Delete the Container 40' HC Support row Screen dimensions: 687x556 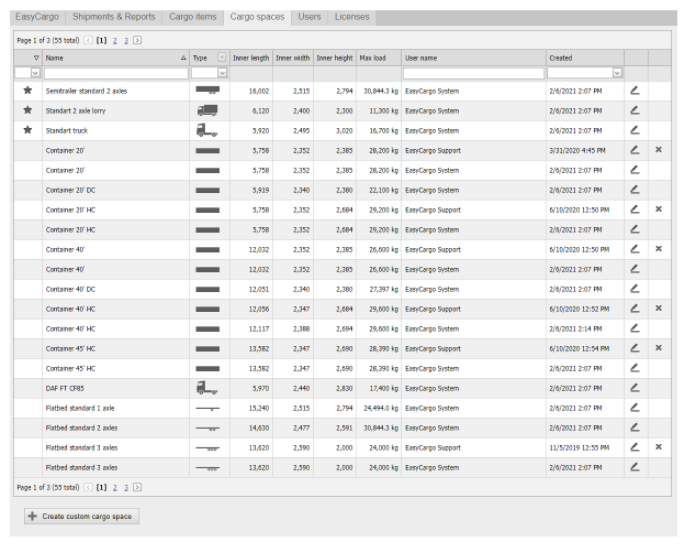tap(658, 309)
